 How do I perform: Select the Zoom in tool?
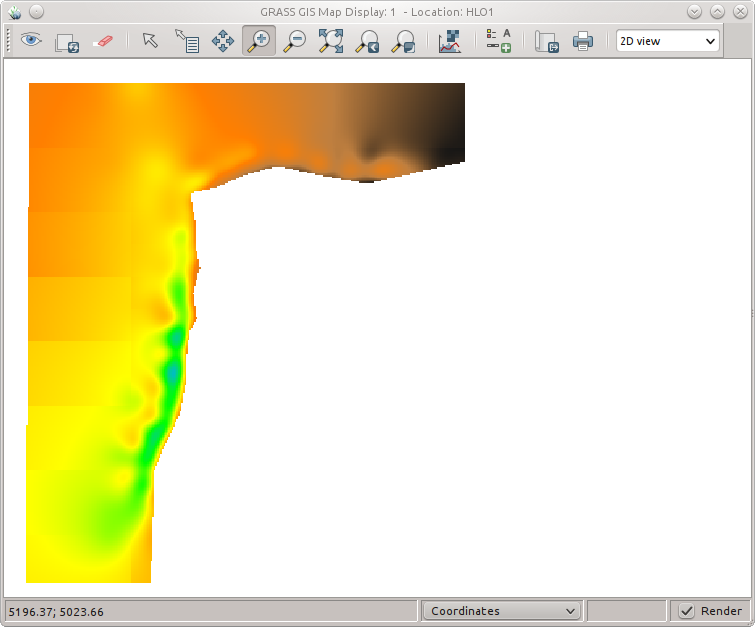pos(259,41)
